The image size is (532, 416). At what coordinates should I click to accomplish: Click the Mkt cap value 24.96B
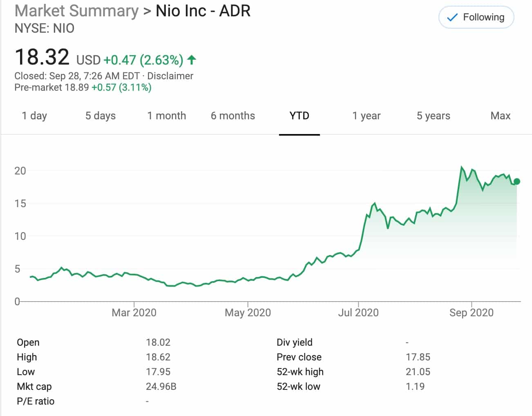(161, 387)
